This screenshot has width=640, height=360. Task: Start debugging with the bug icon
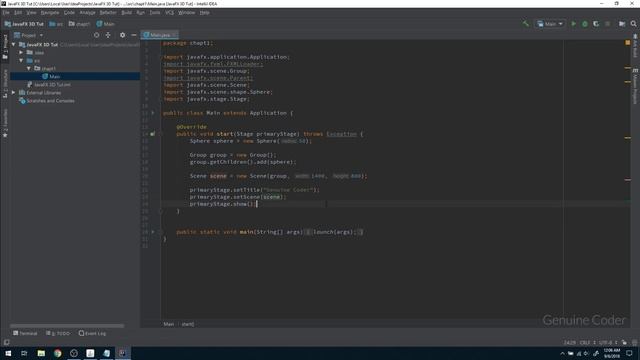[584, 24]
